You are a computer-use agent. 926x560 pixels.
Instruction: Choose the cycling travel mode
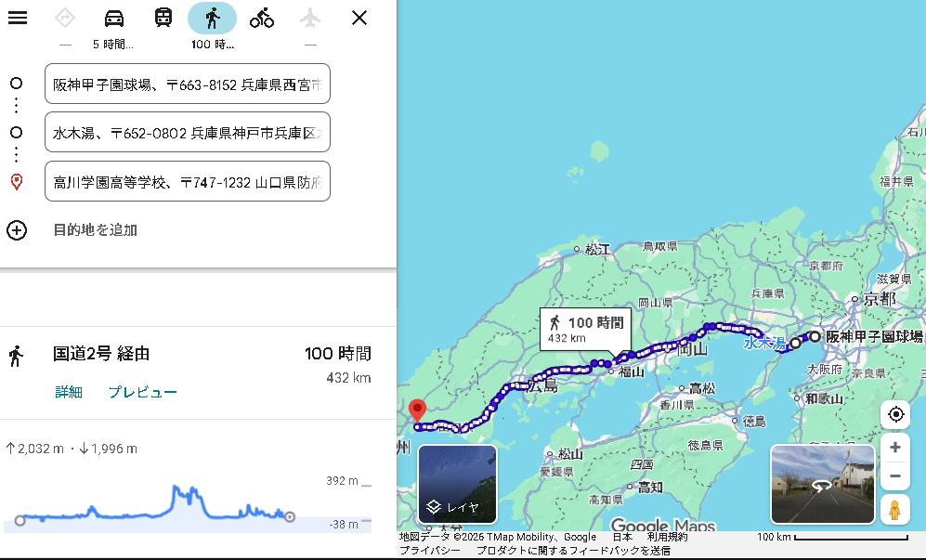[x=262, y=19]
